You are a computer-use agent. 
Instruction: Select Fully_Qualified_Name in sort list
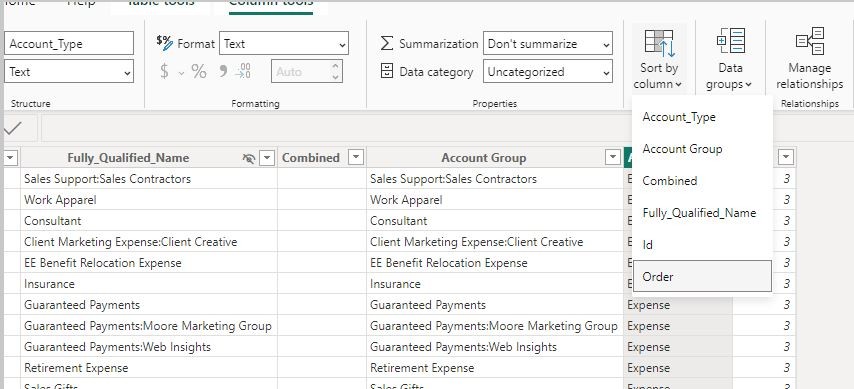pos(702,212)
